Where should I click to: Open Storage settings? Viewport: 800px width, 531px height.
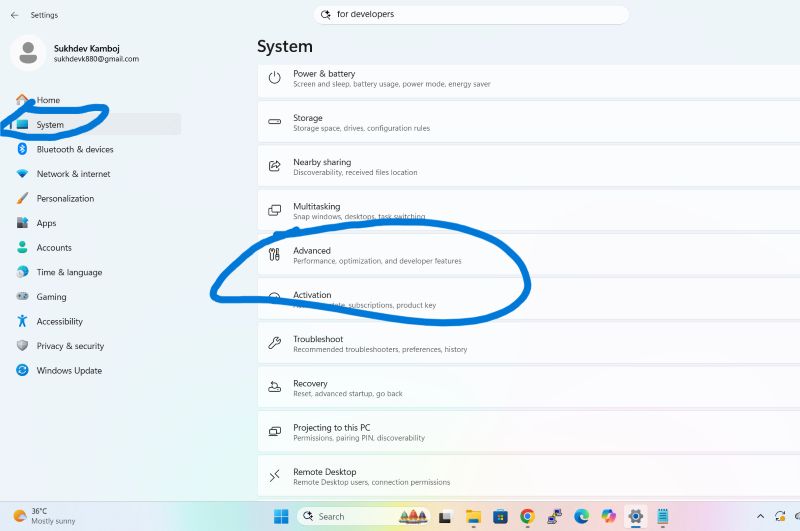point(529,122)
